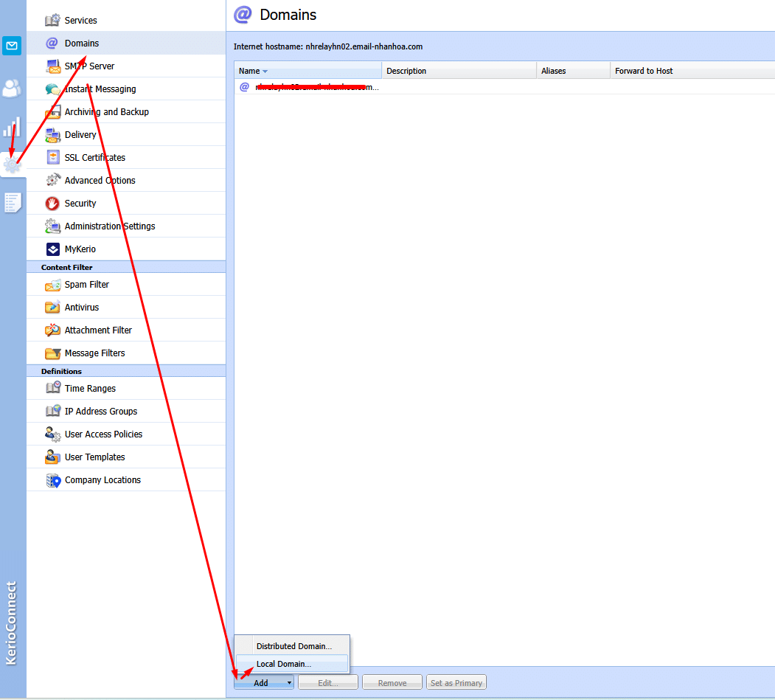Select the configuration gear icon in rail
Viewport: 775px width, 700px height.
click(x=12, y=164)
